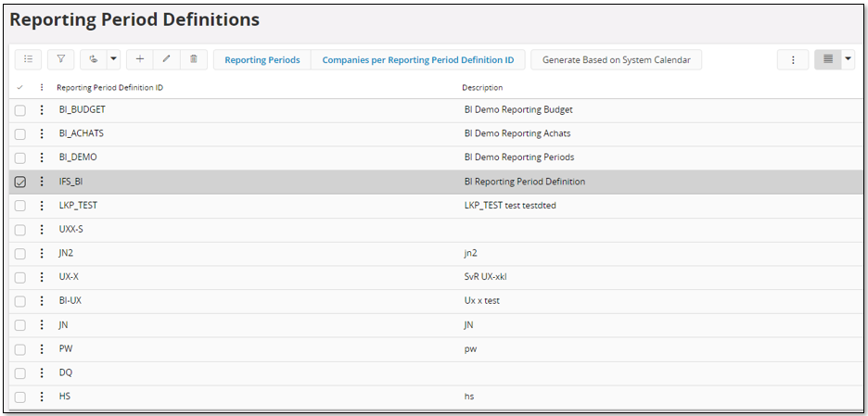The width and height of the screenshot is (868, 416).
Task: Open row actions menu for IFS_BI
Action: pyautogui.click(x=42, y=182)
